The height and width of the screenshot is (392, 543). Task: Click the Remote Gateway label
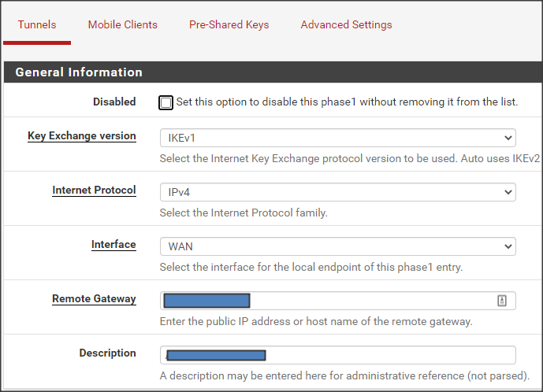(x=94, y=299)
